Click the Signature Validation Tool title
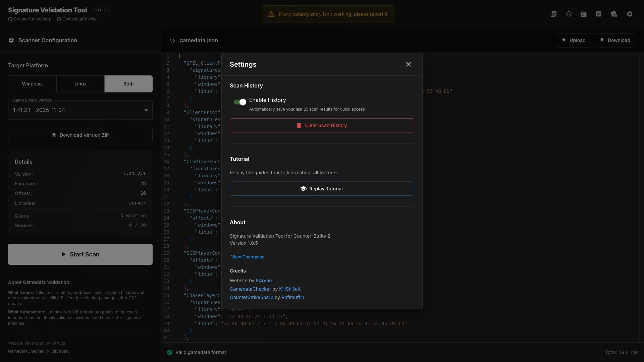The width and height of the screenshot is (644, 362). pyautogui.click(x=47, y=10)
